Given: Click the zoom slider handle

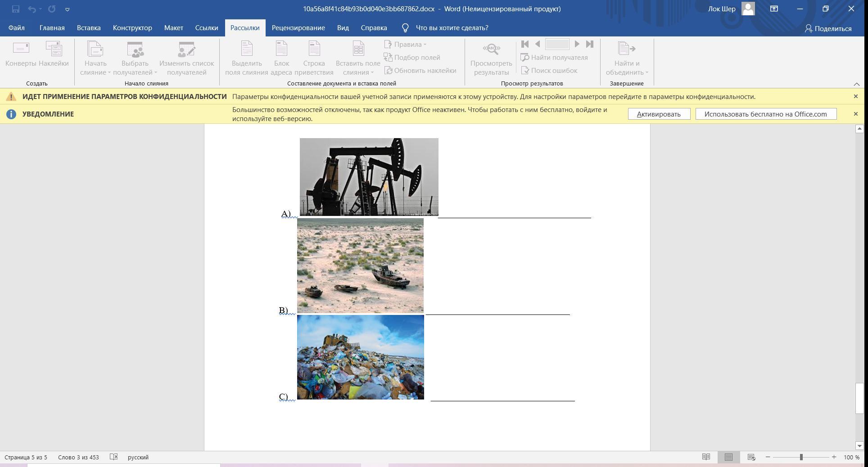Looking at the screenshot, I should (x=801, y=457).
